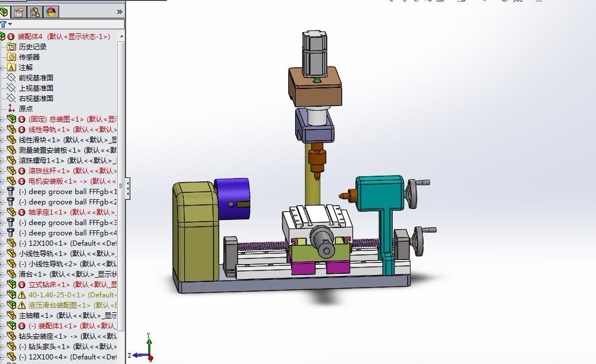Image resolution: width=596 pixels, height=364 pixels.
Task: Select the 主轴箱<1> row text
Action: (x=68, y=315)
